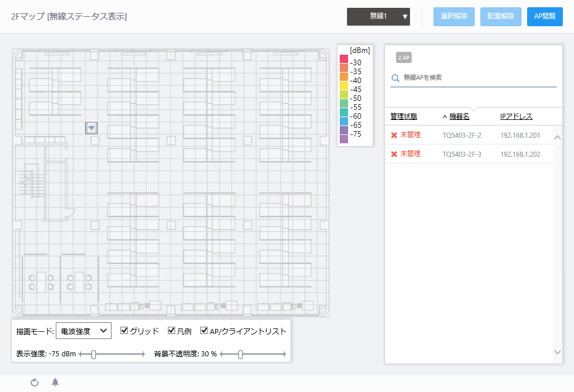The height and width of the screenshot is (392, 574).
Task: Click red X status icon for TQ5403-2F-2
Action: 394,135
